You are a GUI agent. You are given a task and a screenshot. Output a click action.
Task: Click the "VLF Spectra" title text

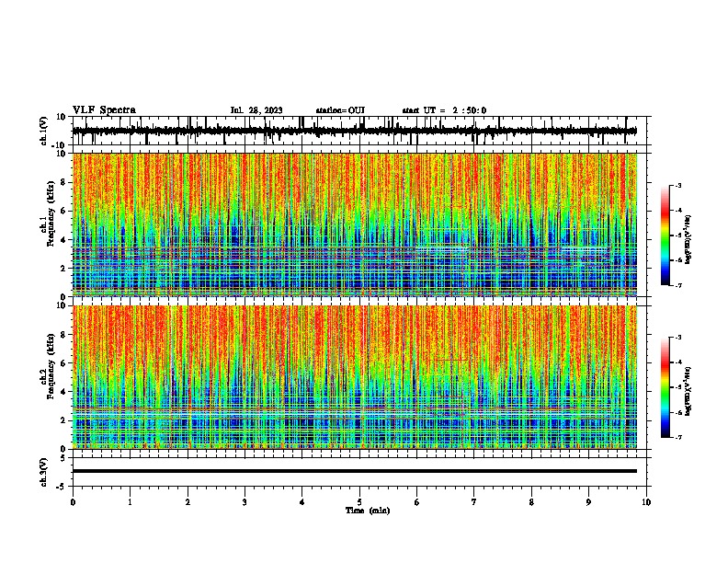coord(104,110)
